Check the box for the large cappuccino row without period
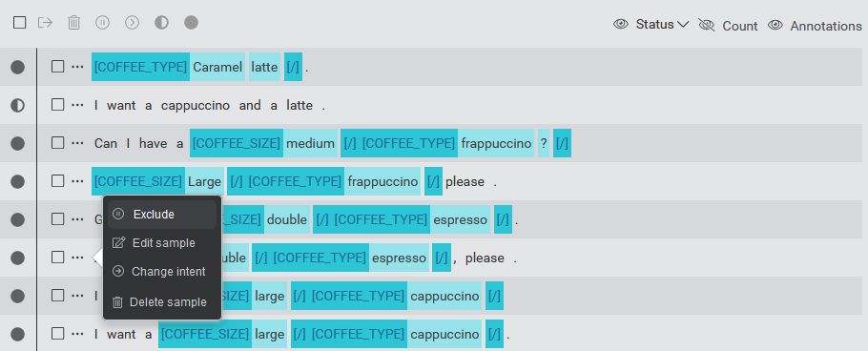The width and height of the screenshot is (868, 351). click(x=57, y=296)
